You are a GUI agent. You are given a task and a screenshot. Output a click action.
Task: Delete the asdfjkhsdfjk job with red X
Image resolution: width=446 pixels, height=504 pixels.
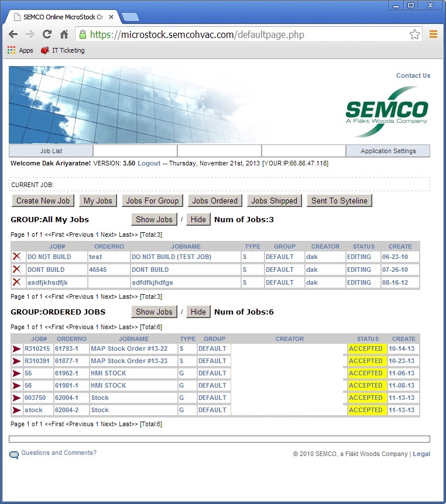pos(16,282)
